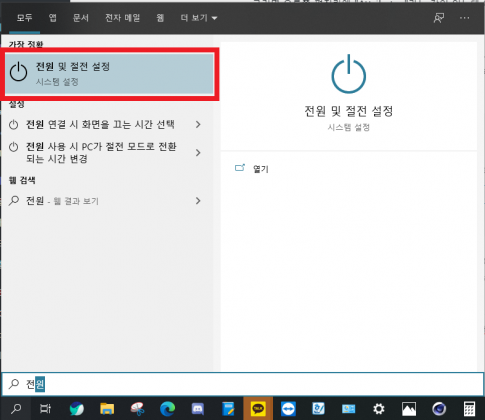Open the Settings gear taskbar icon
The image size is (485, 420).
coord(378,408)
